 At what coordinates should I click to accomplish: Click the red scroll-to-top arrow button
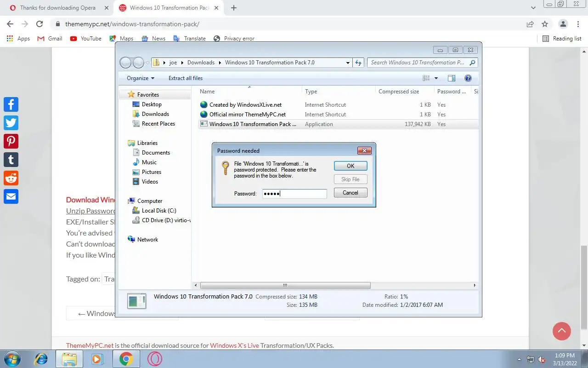click(x=561, y=331)
